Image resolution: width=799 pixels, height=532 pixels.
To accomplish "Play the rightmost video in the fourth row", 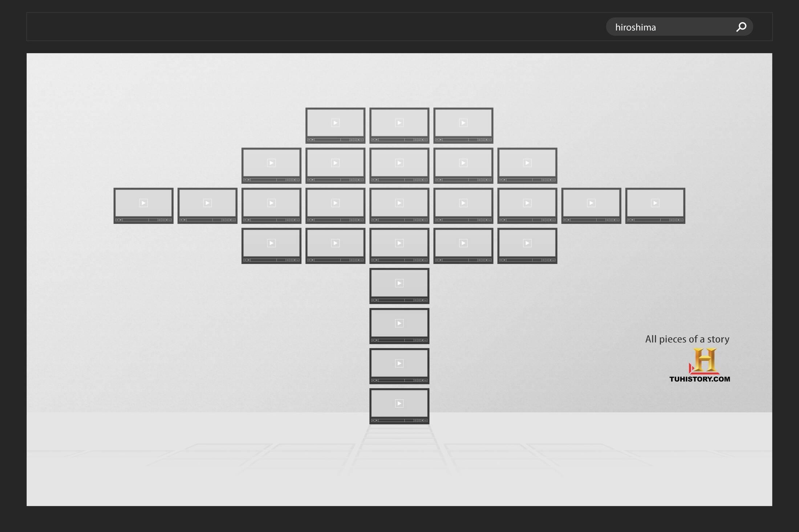I will (527, 243).
